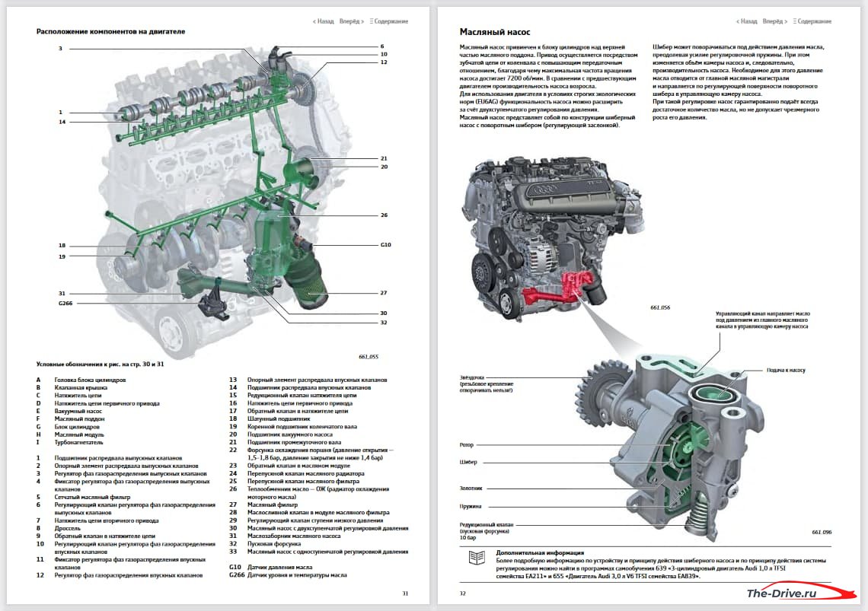Select "Перепускной клапан масляного радиатора" entry
The height and width of the screenshot is (611, 868).
[x=305, y=474]
